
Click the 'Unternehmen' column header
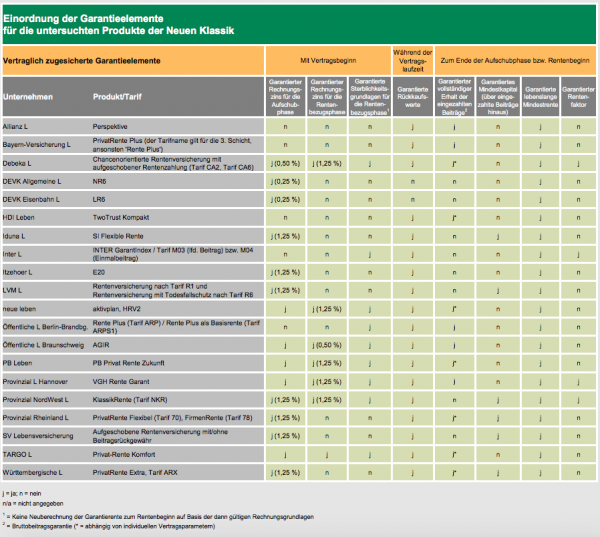pos(28,97)
